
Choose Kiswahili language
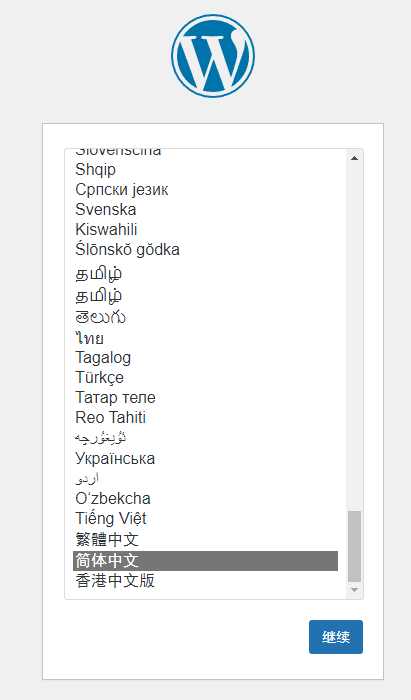(205, 229)
